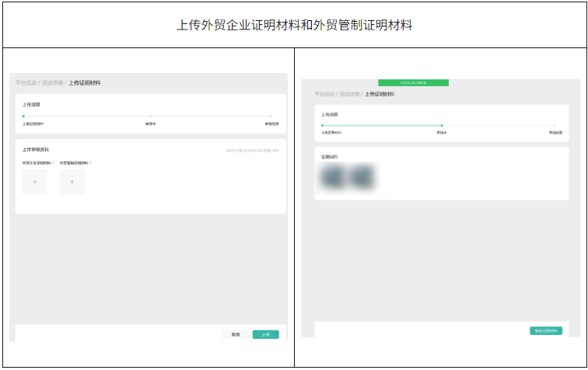This screenshot has width=588, height=370.
Task: Open 活动详情 breadcrumb on the 证明材料 review page
Action: pyautogui.click(x=350, y=94)
